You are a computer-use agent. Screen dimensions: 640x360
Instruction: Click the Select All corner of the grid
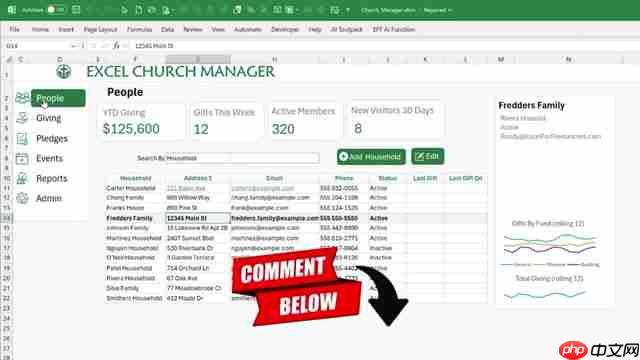[x=8, y=60]
